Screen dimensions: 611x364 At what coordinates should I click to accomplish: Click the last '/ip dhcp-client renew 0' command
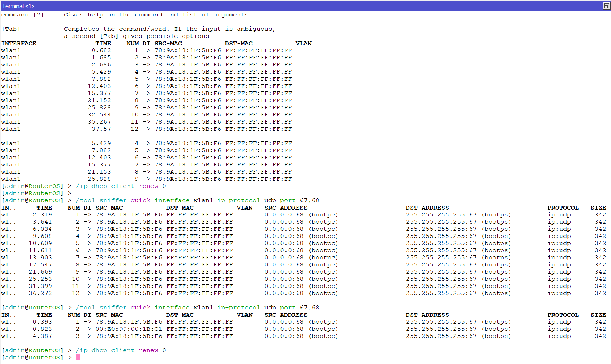(121, 350)
